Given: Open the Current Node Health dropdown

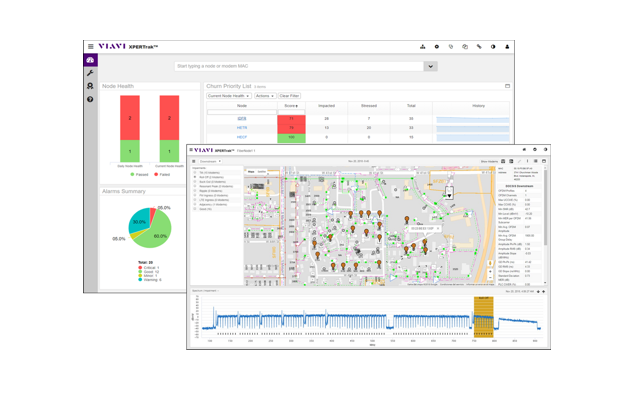Looking at the screenshot, I should tap(228, 96).
